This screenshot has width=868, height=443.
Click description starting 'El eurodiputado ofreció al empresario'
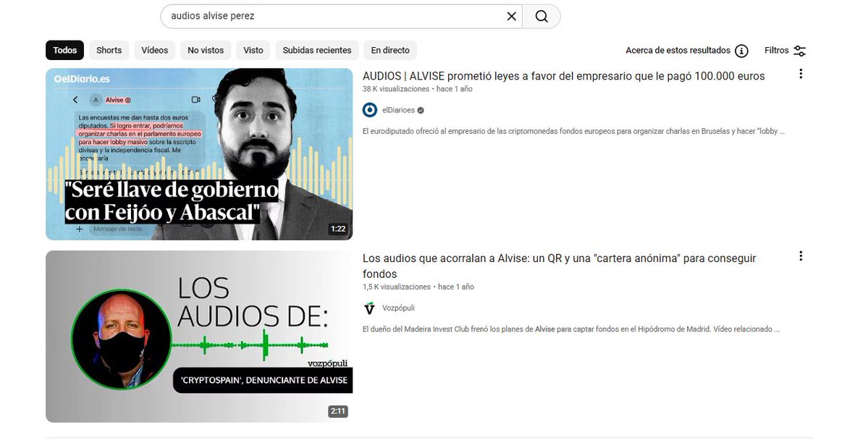(573, 131)
